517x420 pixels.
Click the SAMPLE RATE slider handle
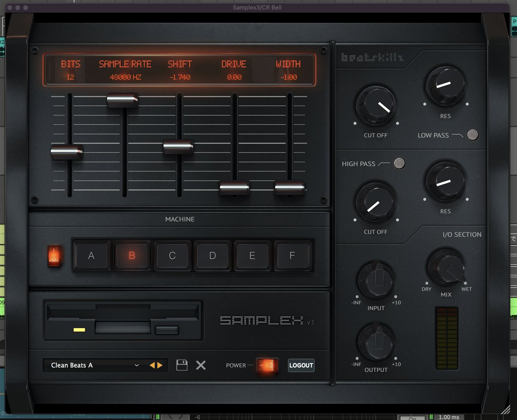[x=123, y=100]
